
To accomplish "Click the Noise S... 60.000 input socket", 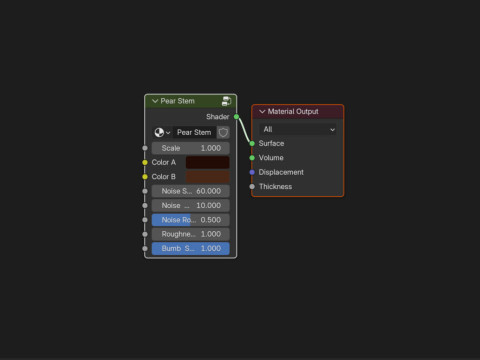I will tap(145, 191).
